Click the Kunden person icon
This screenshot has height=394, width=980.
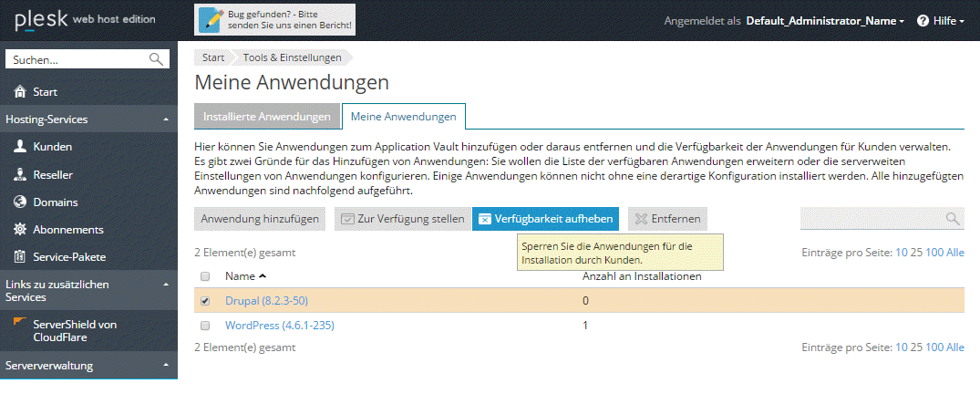(20, 147)
